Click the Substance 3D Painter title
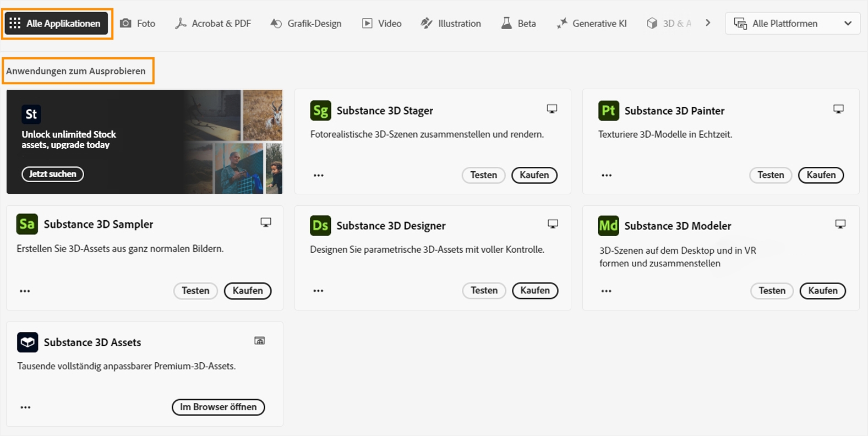868x436 pixels. 674,111
